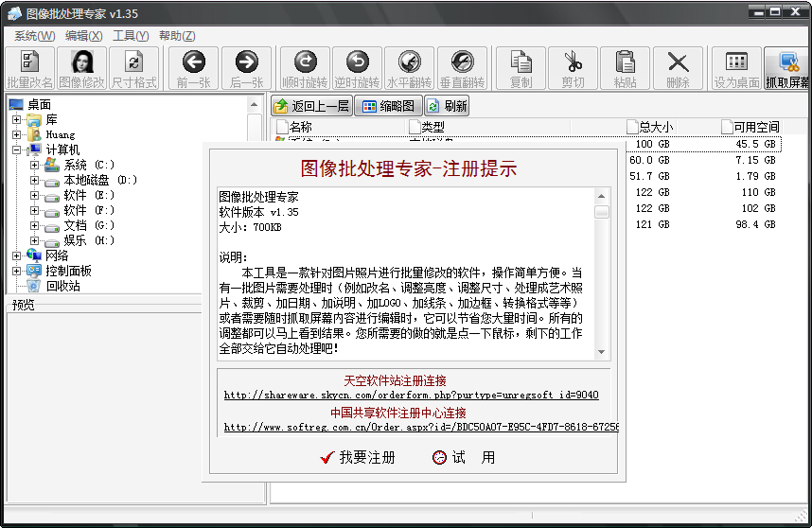Click the 图像批处理专家 app icon in title bar
This screenshot has height=528, width=812.
(x=14, y=13)
